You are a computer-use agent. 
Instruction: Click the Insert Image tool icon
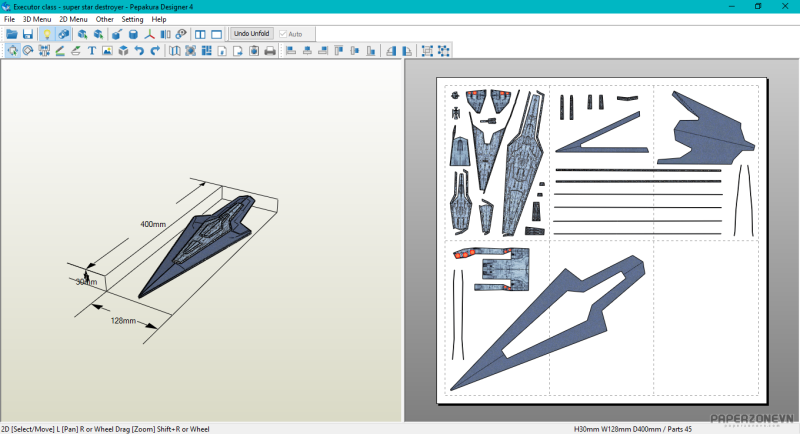click(x=107, y=51)
